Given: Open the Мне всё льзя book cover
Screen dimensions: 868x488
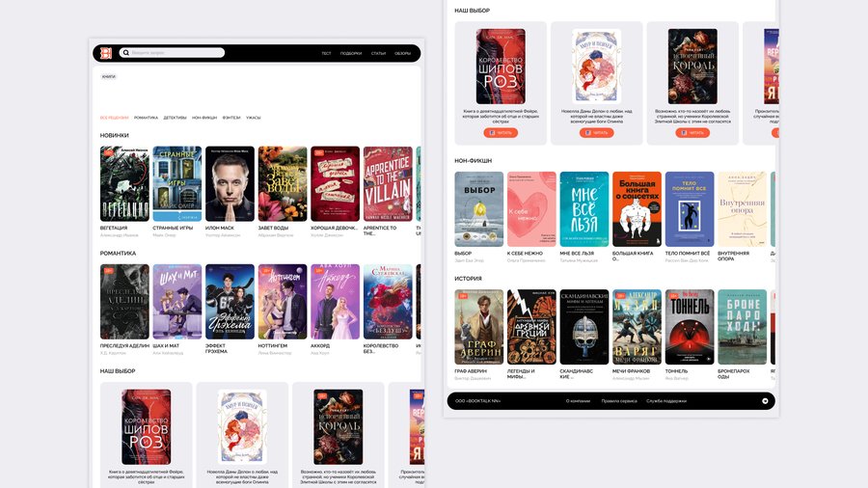Looking at the screenshot, I should [x=584, y=209].
